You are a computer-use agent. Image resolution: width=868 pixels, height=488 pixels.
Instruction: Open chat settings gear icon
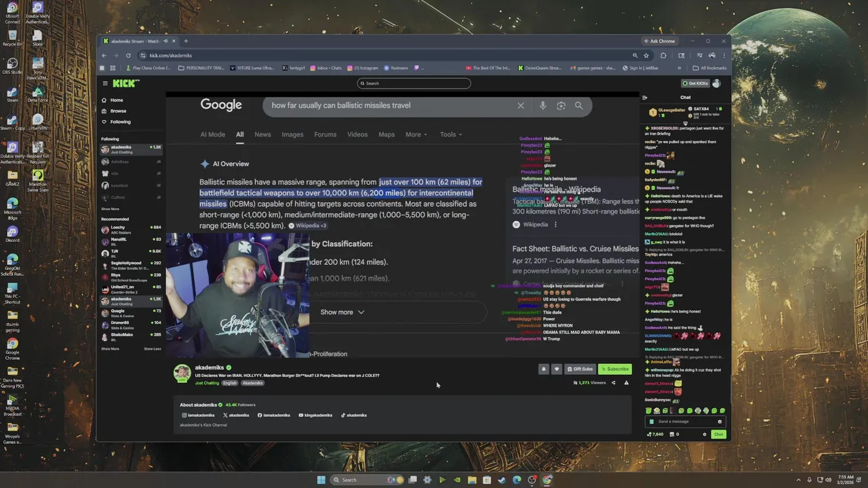coord(705,434)
